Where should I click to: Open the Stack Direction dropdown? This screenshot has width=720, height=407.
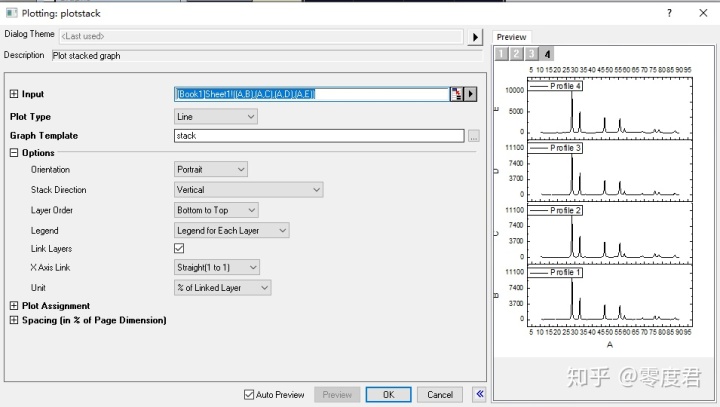point(248,190)
